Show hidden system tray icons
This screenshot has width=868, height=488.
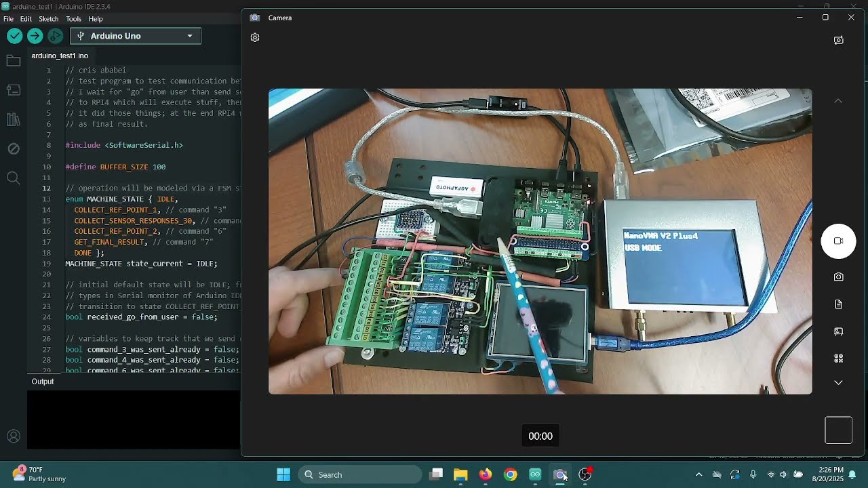pyautogui.click(x=699, y=474)
